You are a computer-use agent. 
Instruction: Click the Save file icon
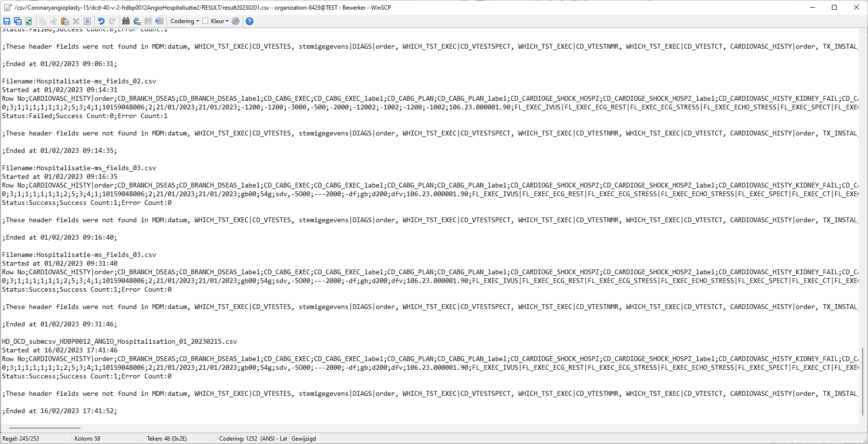coord(7,21)
